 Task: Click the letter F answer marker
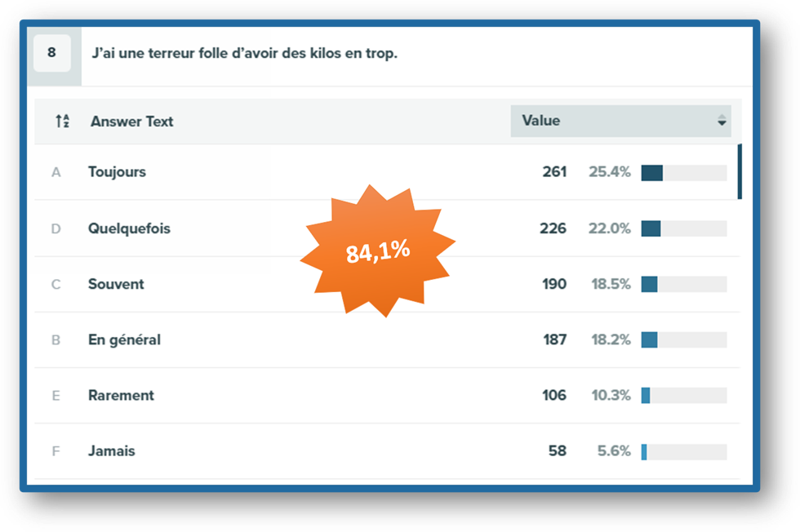56,451
